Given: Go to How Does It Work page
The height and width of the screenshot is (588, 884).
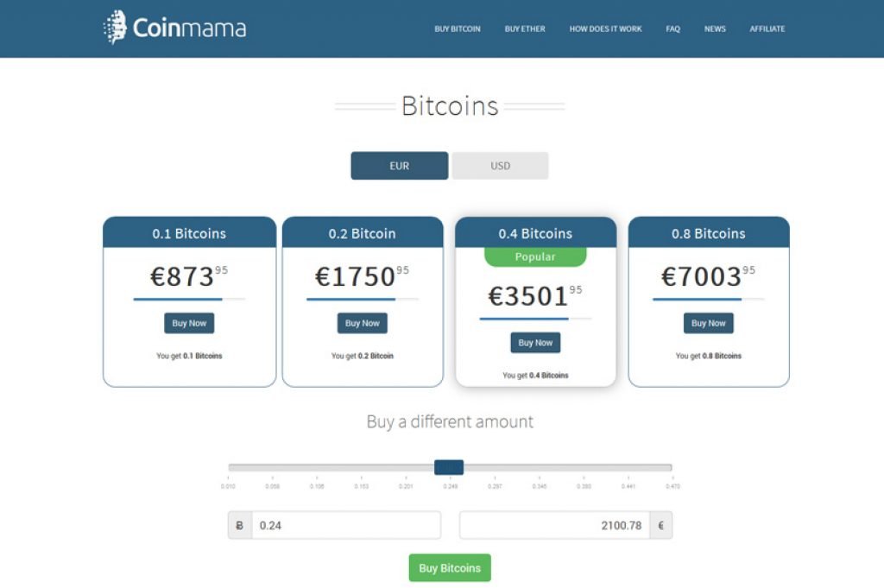Looking at the screenshot, I should [x=605, y=28].
